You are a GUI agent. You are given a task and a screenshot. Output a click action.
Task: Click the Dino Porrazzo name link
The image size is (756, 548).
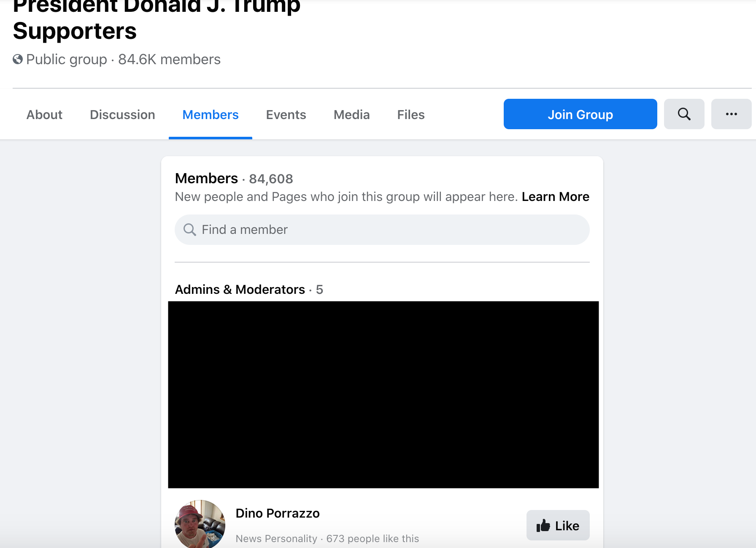(277, 513)
